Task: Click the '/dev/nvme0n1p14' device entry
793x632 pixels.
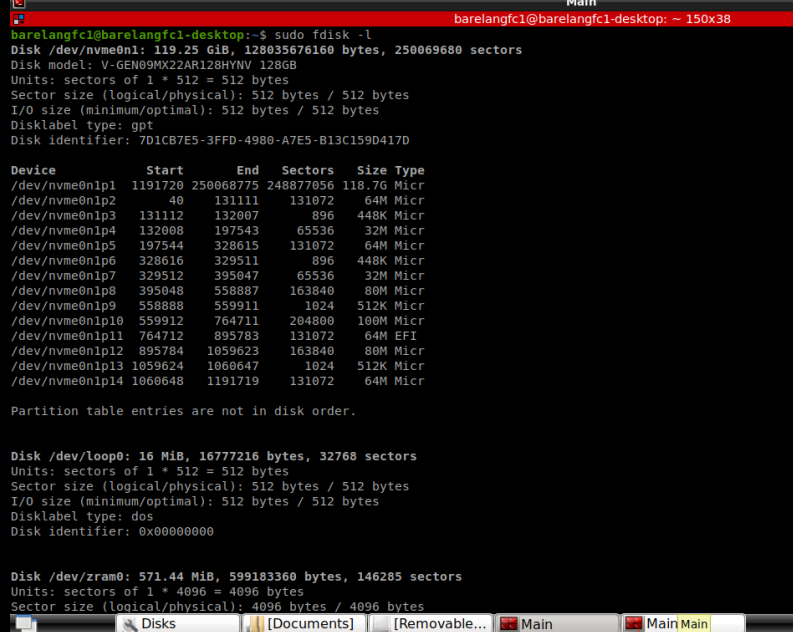Action: (x=67, y=381)
